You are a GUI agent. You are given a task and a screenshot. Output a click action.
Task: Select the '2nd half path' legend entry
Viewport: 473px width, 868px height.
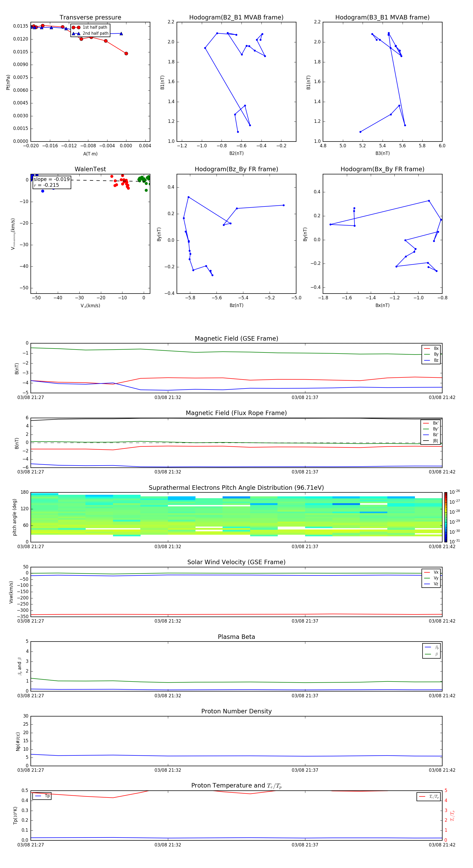[90, 33]
